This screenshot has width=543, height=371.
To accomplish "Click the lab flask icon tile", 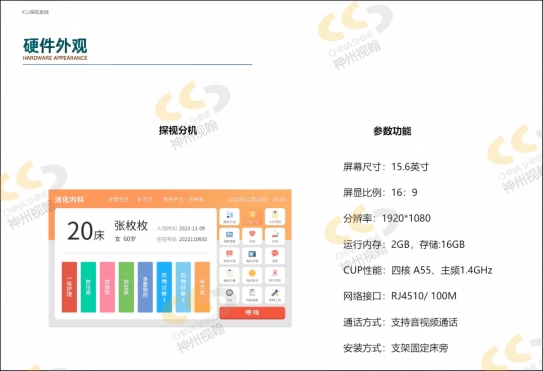I will click(275, 236).
